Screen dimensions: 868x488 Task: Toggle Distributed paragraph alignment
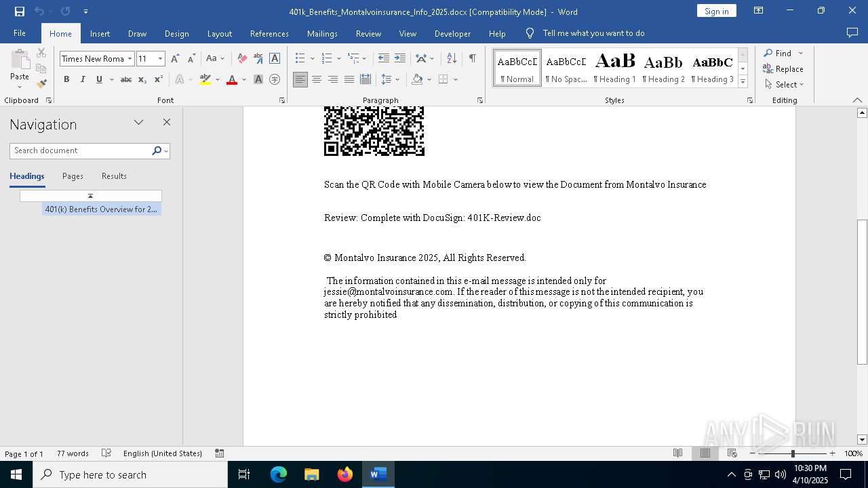[366, 80]
